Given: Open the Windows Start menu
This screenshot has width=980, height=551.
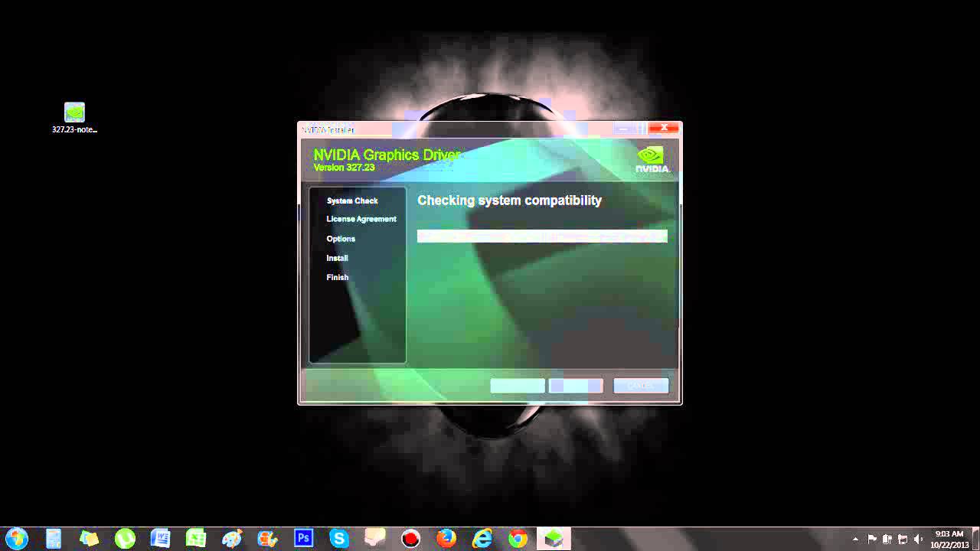Looking at the screenshot, I should pyautogui.click(x=17, y=538).
